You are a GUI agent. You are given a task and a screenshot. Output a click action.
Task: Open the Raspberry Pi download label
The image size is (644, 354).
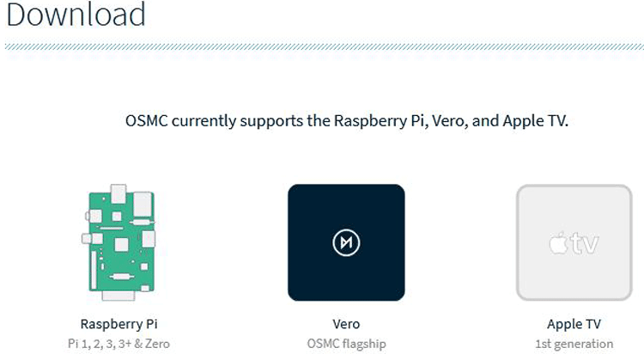pos(118,325)
